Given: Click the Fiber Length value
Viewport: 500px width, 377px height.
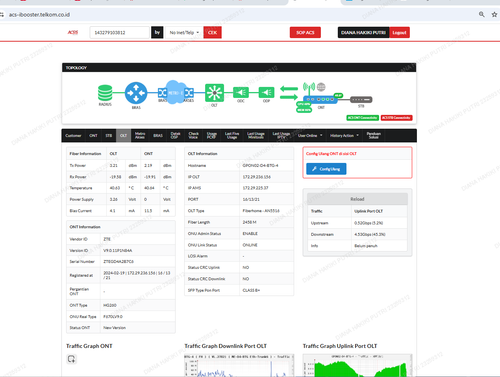Looking at the screenshot, I should pyautogui.click(x=249, y=222).
